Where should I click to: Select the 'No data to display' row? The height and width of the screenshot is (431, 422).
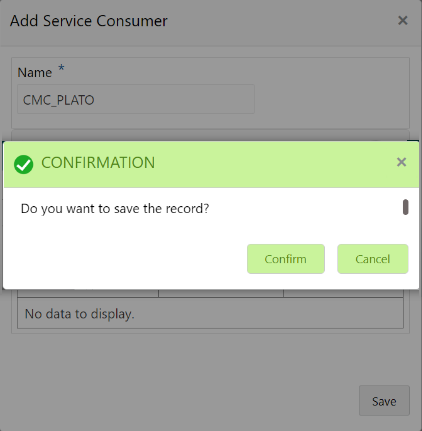pyautogui.click(x=210, y=314)
